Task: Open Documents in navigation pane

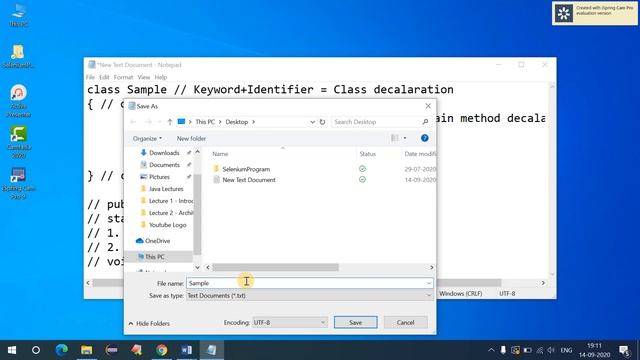Action: [164, 165]
